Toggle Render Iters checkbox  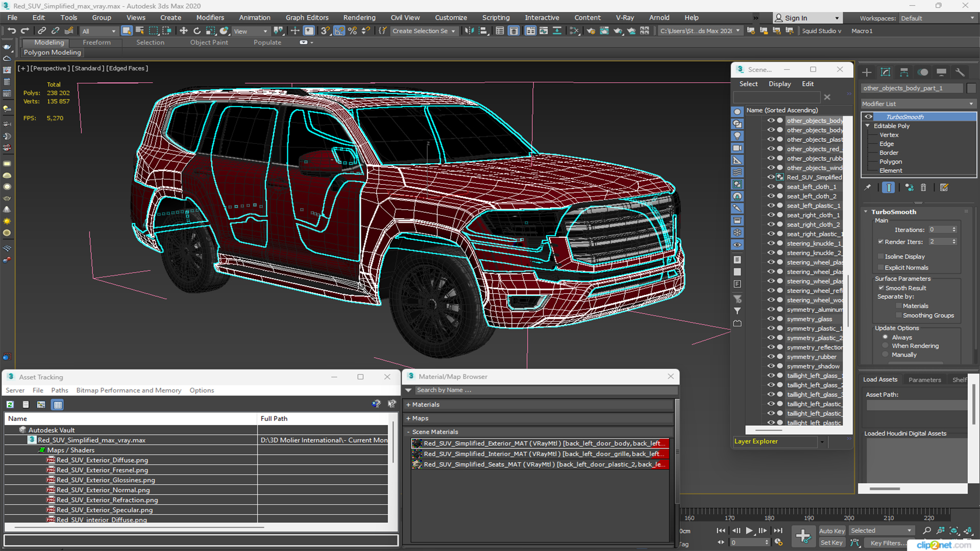pos(880,242)
